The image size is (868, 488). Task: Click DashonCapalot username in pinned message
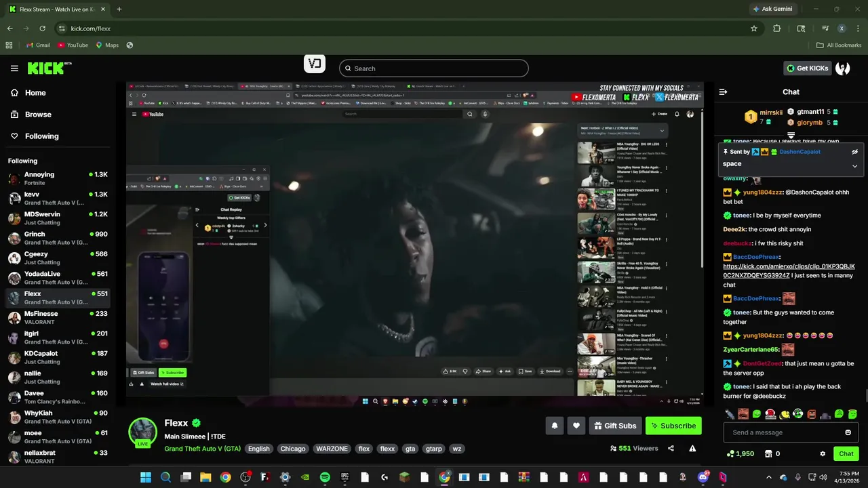point(800,152)
